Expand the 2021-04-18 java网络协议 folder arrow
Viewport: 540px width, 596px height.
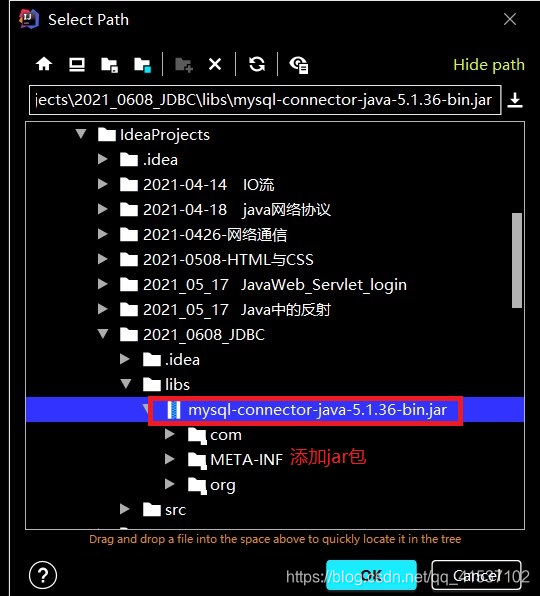(x=103, y=209)
